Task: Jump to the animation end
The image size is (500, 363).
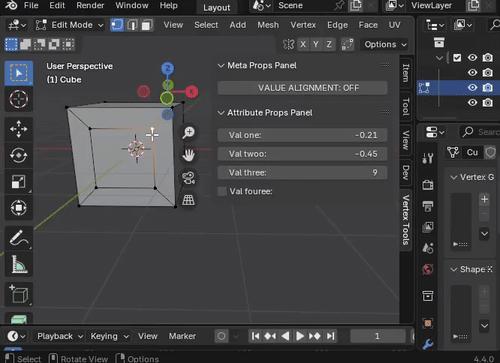Action: pos(330,336)
